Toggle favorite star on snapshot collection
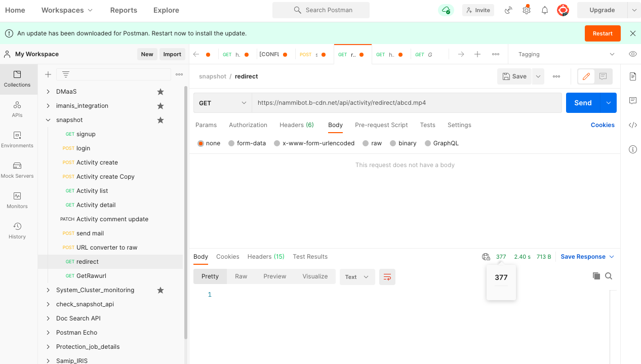 tap(161, 120)
